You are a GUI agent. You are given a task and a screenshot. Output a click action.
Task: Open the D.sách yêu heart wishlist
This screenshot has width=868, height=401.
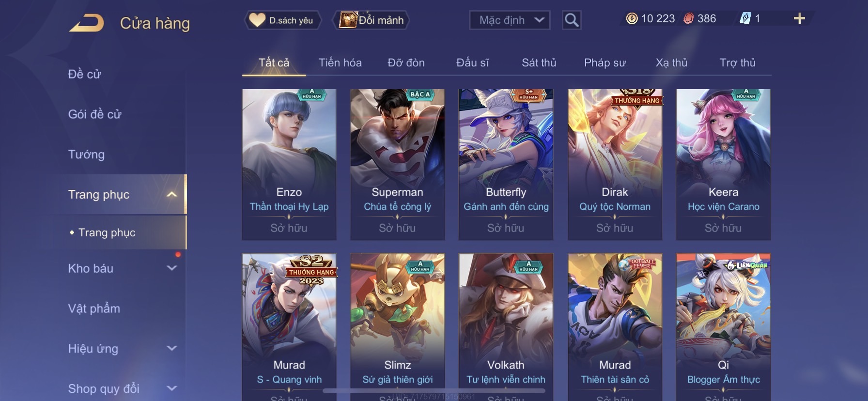coord(282,20)
